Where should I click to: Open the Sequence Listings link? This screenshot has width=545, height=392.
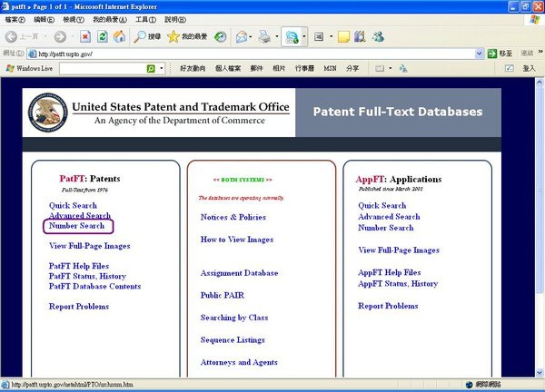233,340
